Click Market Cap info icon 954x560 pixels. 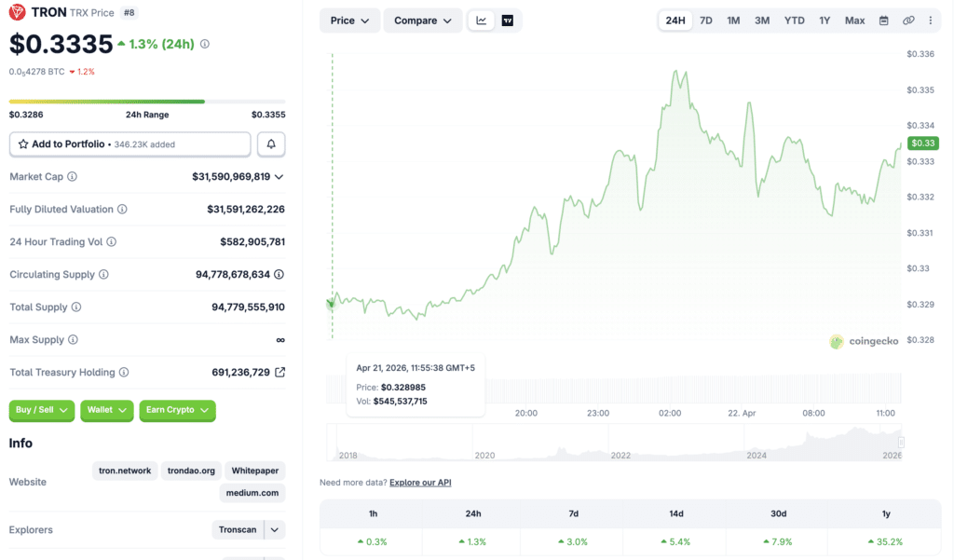(x=73, y=177)
